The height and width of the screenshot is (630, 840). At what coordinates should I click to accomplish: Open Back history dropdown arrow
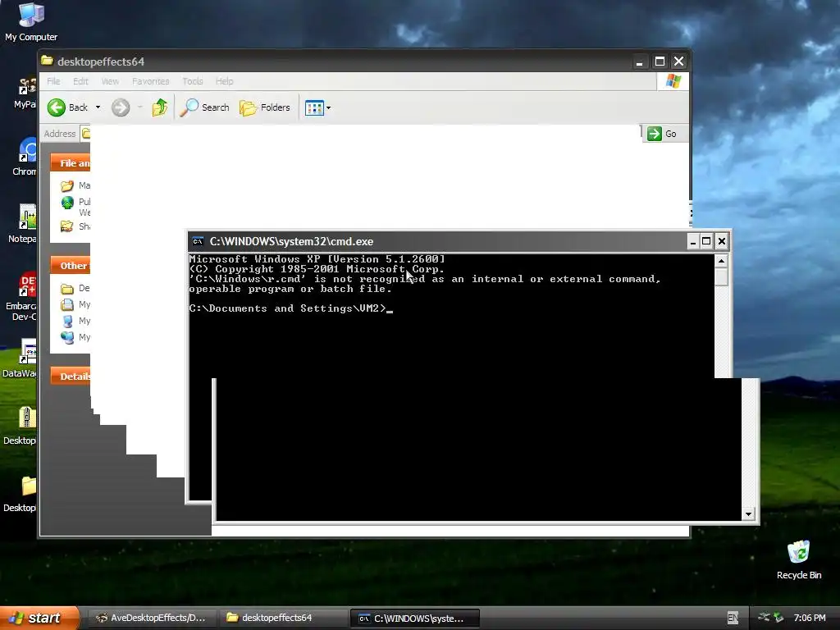[98, 107]
